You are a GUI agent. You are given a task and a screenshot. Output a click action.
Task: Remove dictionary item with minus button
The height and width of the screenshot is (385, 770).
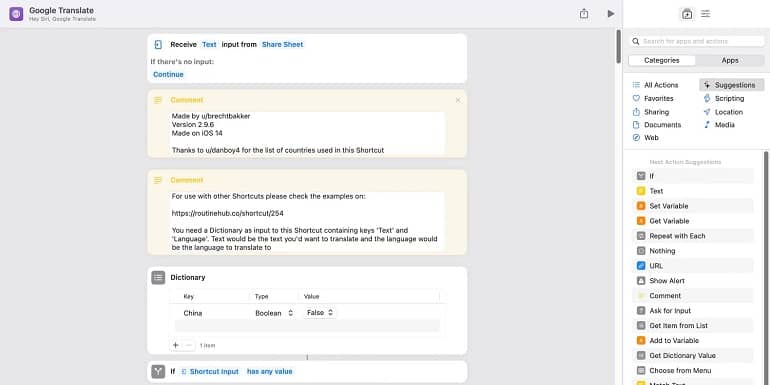189,345
